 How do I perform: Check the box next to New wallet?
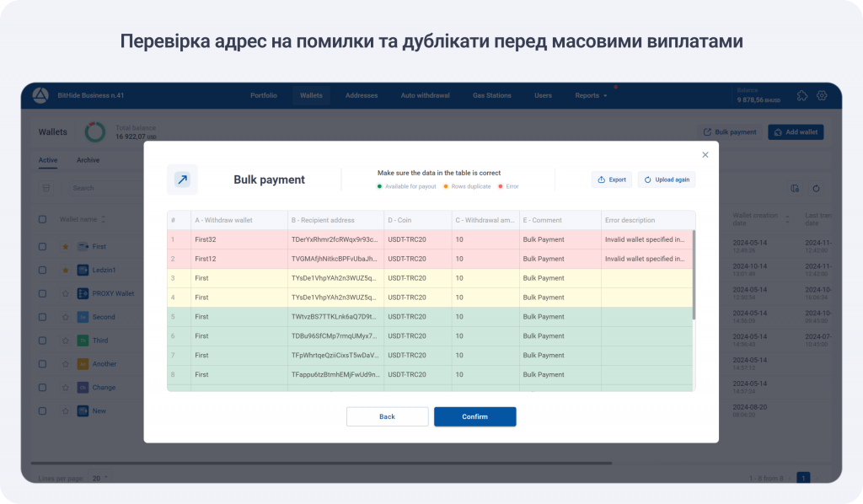43,410
